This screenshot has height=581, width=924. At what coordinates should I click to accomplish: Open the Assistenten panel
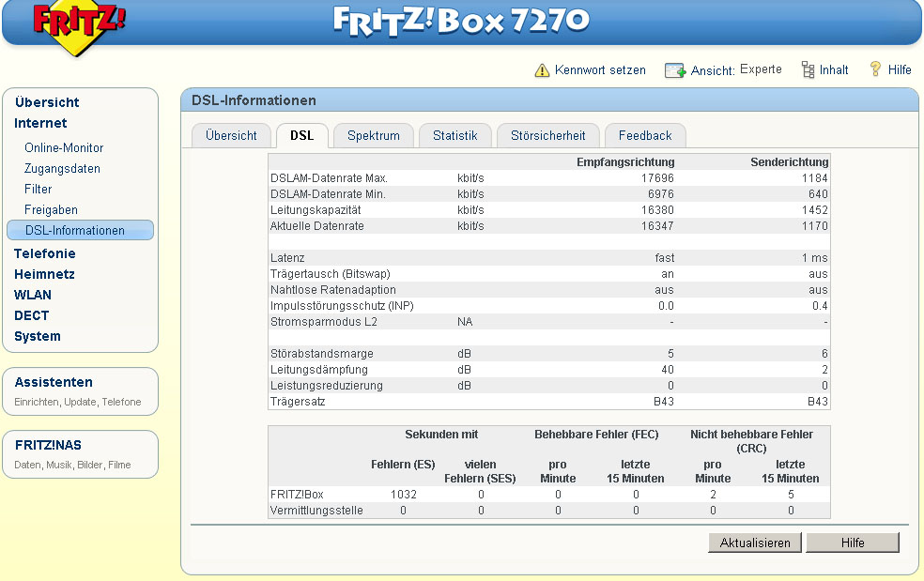(x=80, y=391)
